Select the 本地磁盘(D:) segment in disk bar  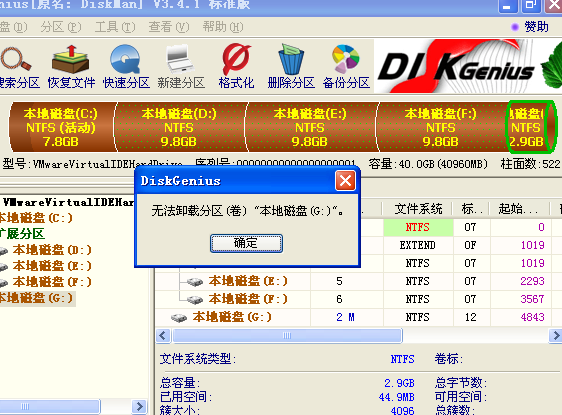(x=179, y=127)
